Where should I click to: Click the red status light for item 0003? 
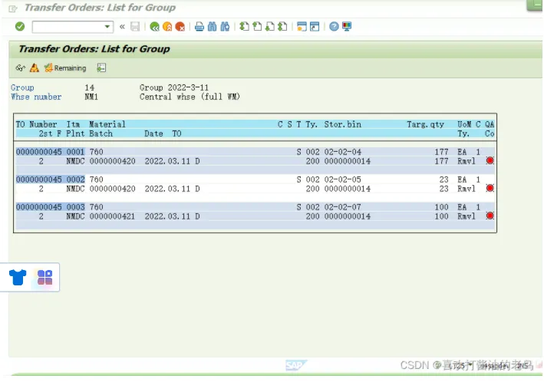pos(490,216)
